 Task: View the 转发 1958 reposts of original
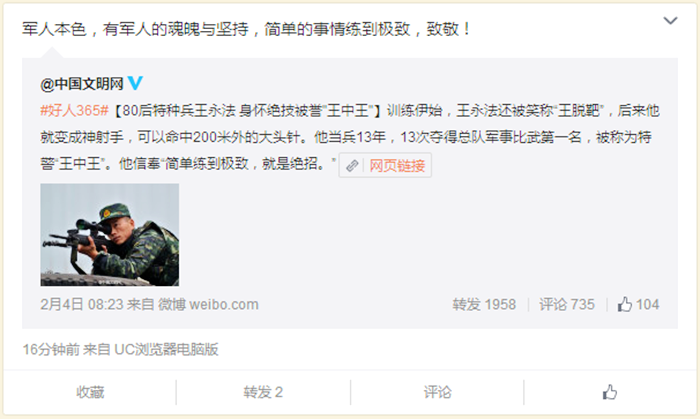tap(484, 304)
